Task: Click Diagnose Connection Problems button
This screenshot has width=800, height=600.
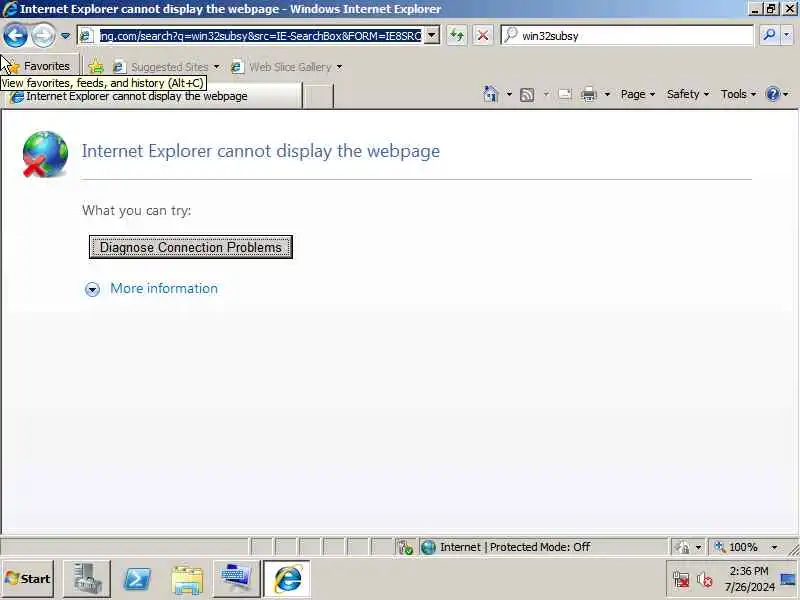Action: pyautogui.click(x=191, y=247)
